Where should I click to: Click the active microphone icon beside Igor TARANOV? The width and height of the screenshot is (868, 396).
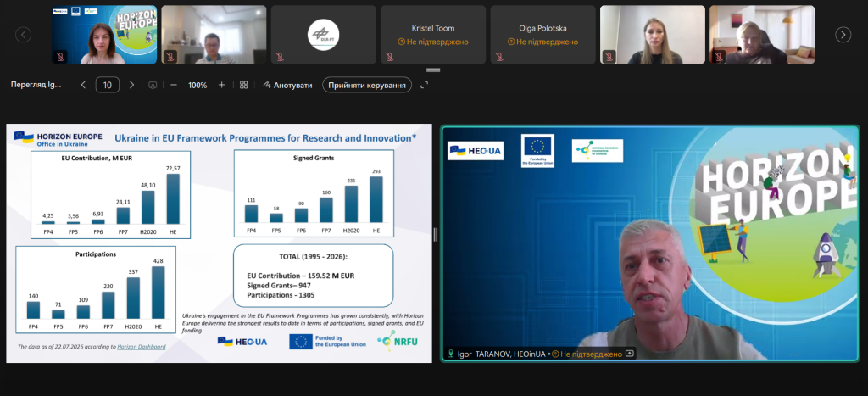point(451,354)
